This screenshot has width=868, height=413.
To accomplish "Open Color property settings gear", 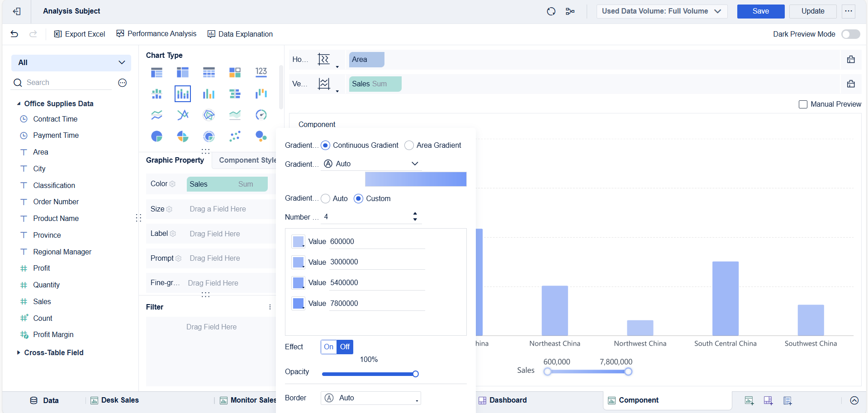I will [x=172, y=184].
